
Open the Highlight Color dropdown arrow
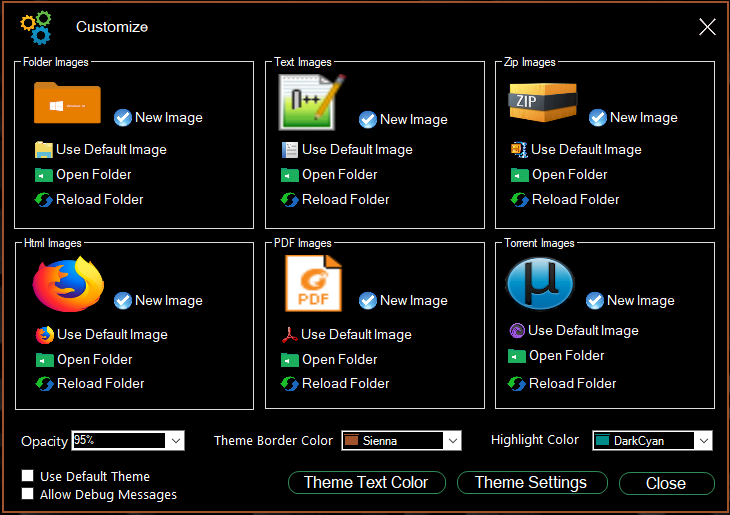click(703, 440)
